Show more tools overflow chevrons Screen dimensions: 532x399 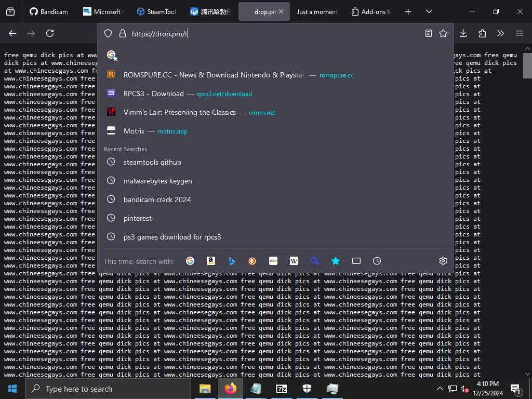(x=500, y=33)
